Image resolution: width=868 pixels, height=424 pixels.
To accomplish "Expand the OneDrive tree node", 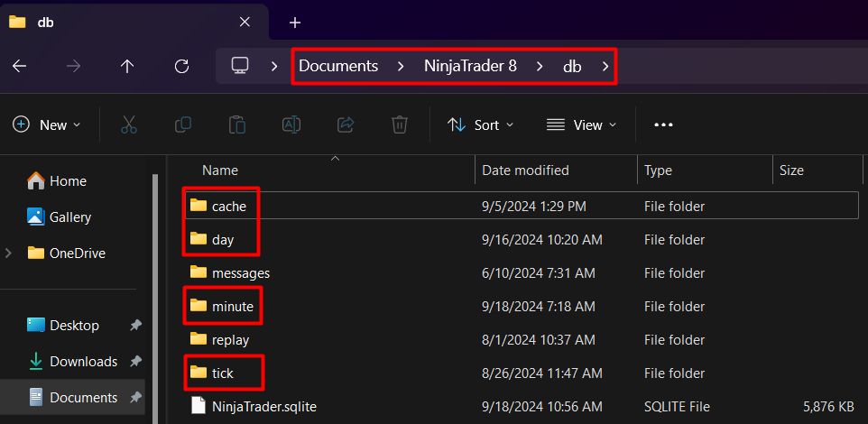I will click(x=8, y=253).
